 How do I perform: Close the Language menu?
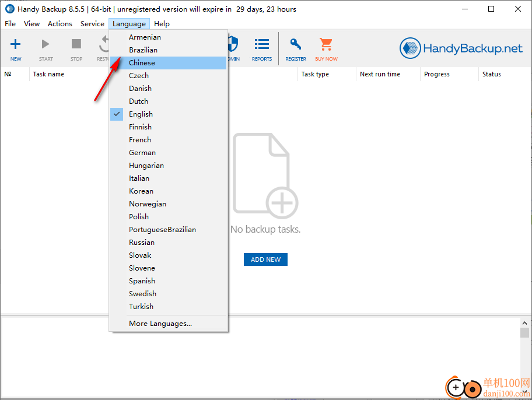pos(129,24)
